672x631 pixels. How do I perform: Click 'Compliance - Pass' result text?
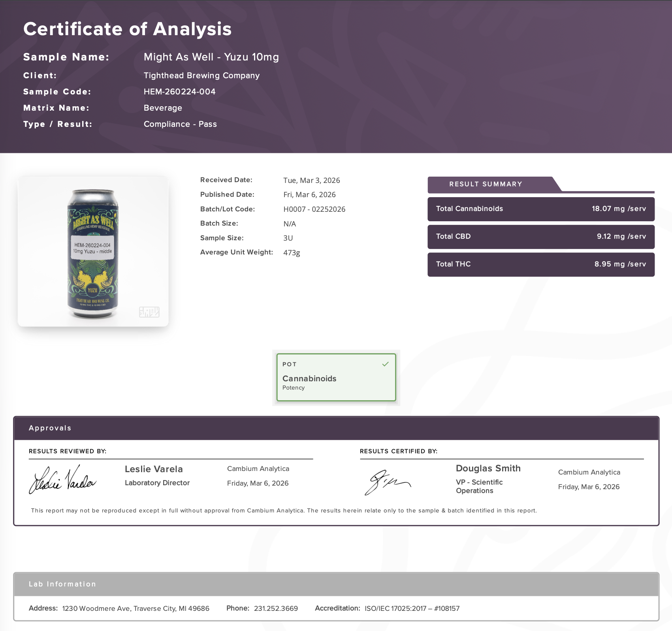pyautogui.click(x=180, y=124)
